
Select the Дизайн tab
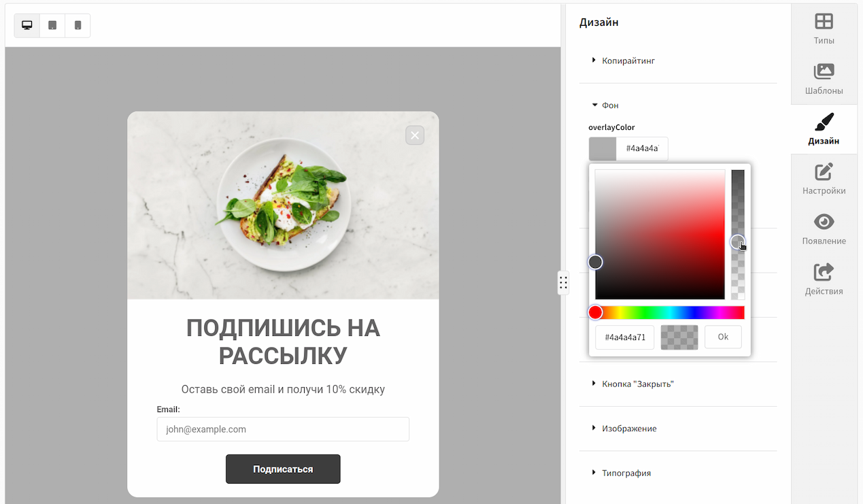coord(824,129)
